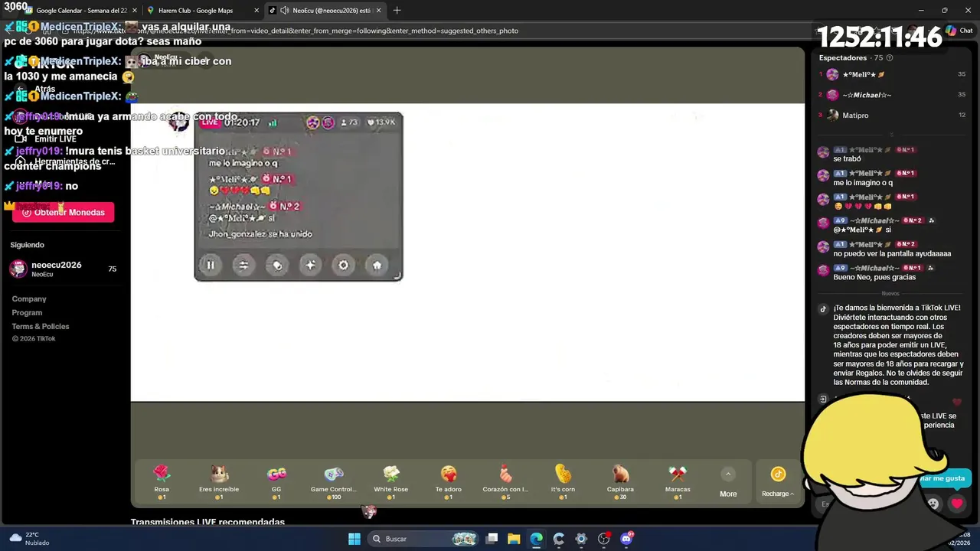Screen dimensions: 980x551
Task: Send the White Rose gift
Action: click(391, 482)
